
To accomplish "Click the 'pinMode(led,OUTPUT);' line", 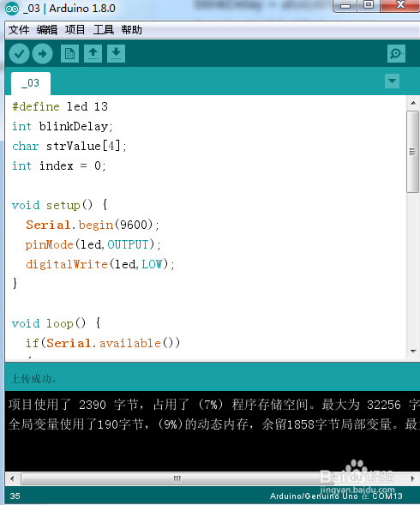I will coord(93,244).
